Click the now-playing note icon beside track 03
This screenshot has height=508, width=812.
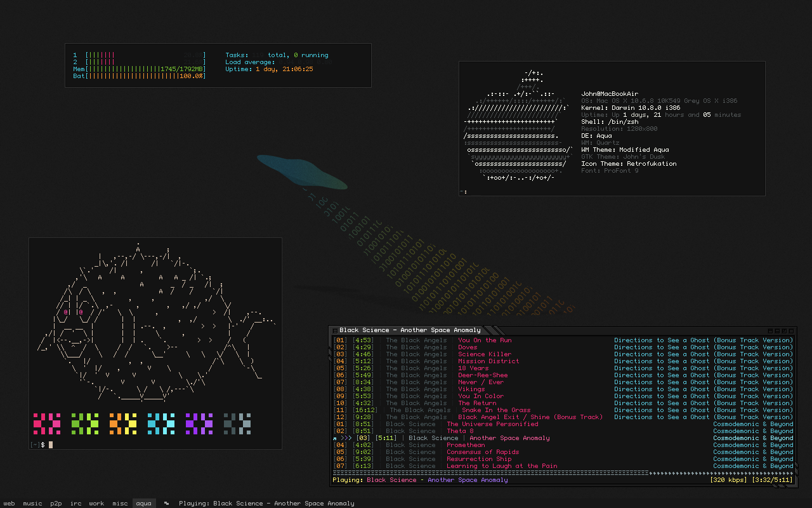pyautogui.click(x=334, y=438)
